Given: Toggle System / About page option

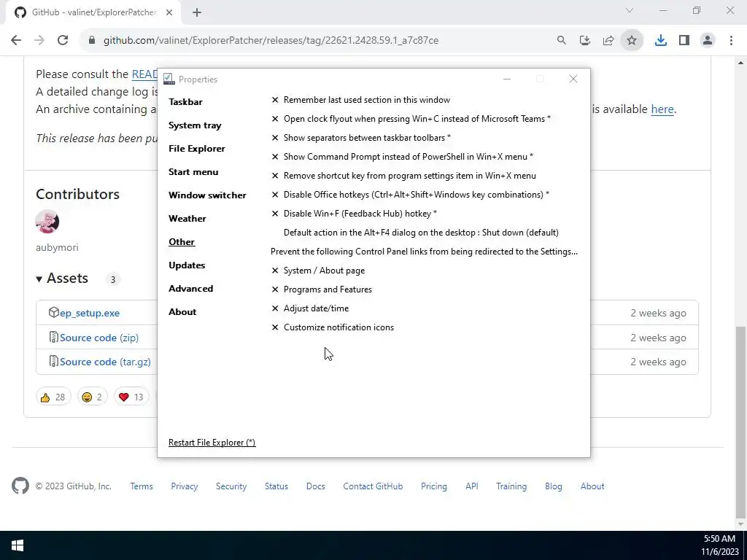Looking at the screenshot, I should (318, 271).
